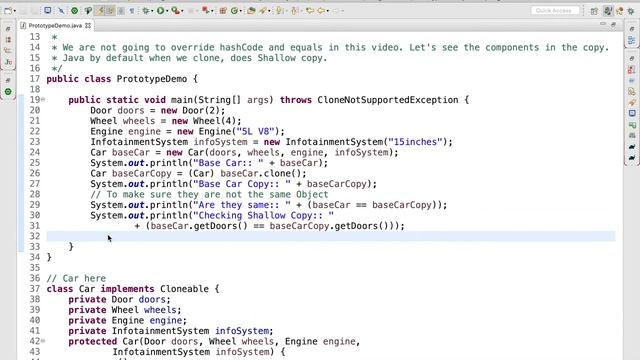
Task: Place cursor on empty highlighted line 32
Action: (331, 236)
